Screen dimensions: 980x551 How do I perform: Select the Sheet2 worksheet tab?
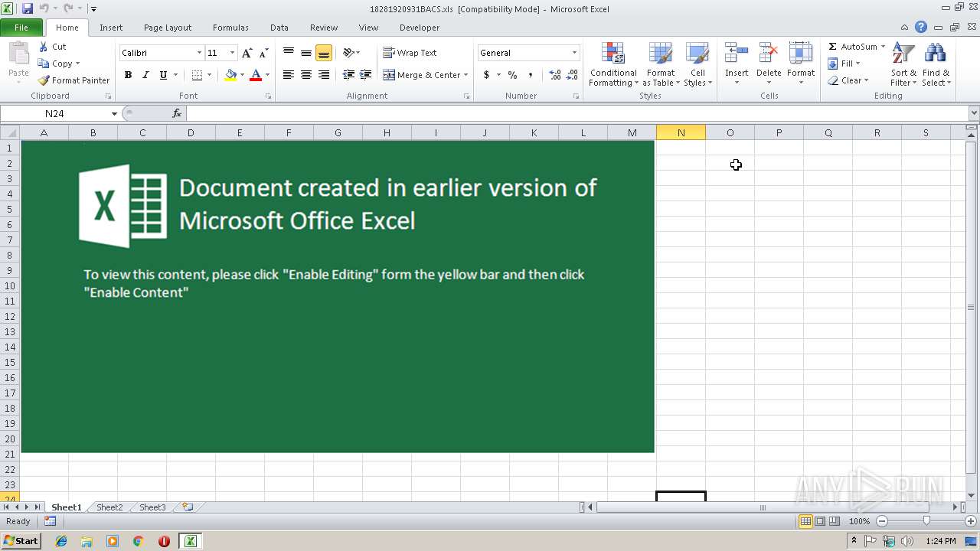109,507
